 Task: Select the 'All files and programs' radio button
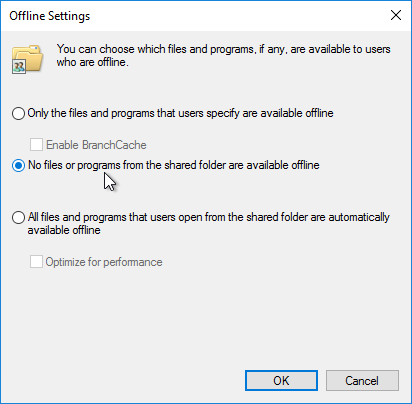(18, 217)
